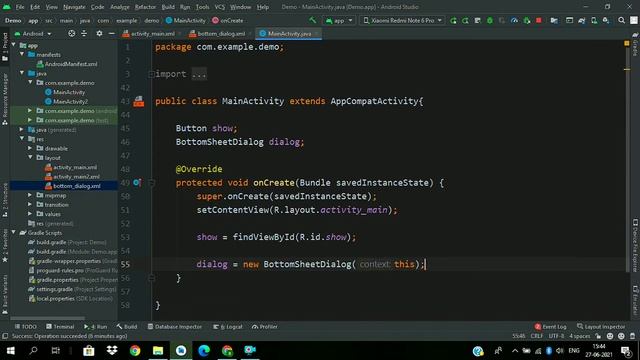The width and height of the screenshot is (640, 360).
Task: Click the red Stop button in toolbar
Action: point(539,20)
